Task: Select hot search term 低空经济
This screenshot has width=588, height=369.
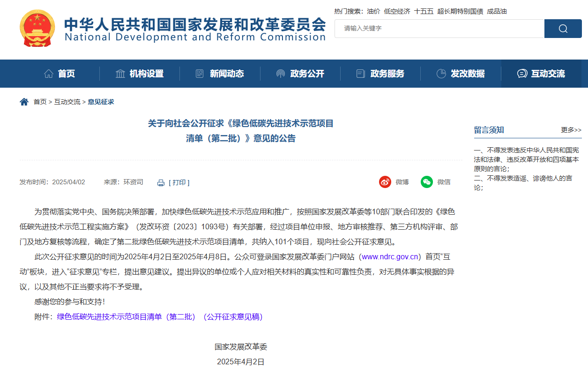Action: (397, 11)
